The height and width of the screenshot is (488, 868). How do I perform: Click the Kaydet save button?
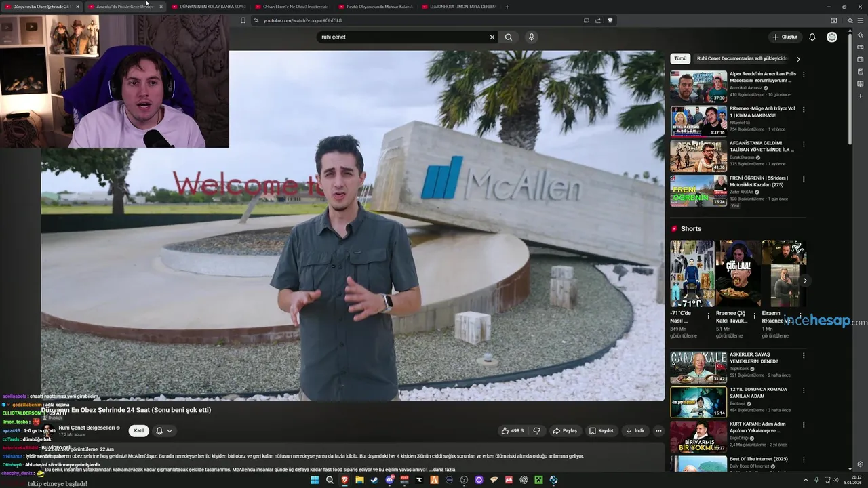coord(601,430)
